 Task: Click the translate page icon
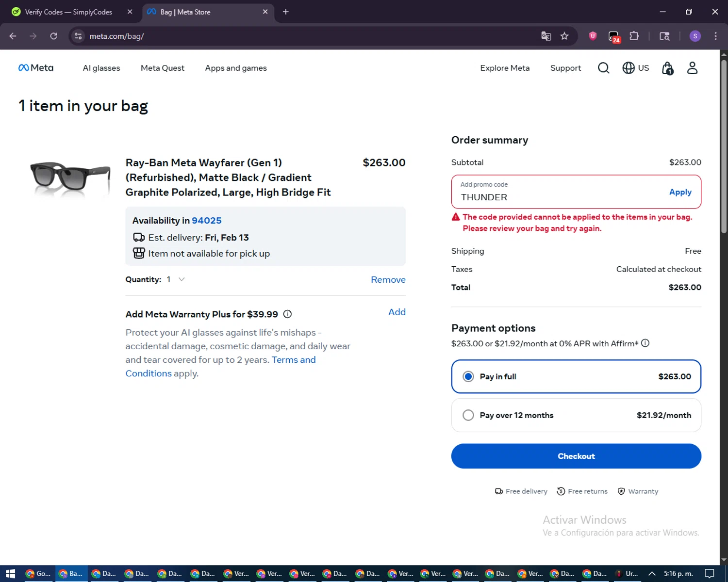546,36
